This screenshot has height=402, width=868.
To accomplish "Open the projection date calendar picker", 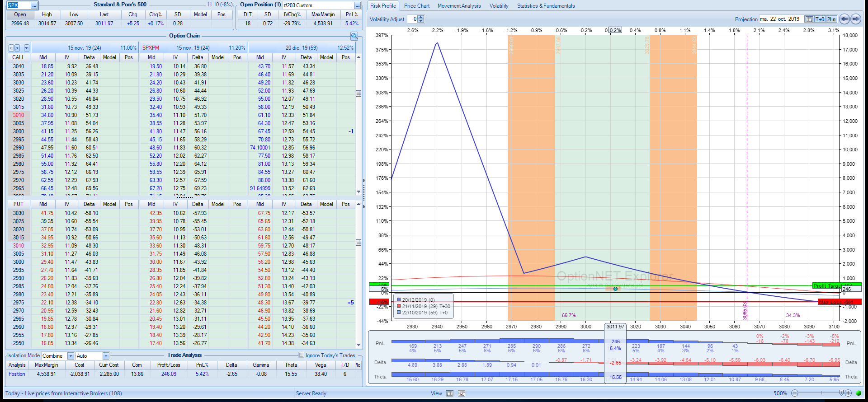I will 809,19.
